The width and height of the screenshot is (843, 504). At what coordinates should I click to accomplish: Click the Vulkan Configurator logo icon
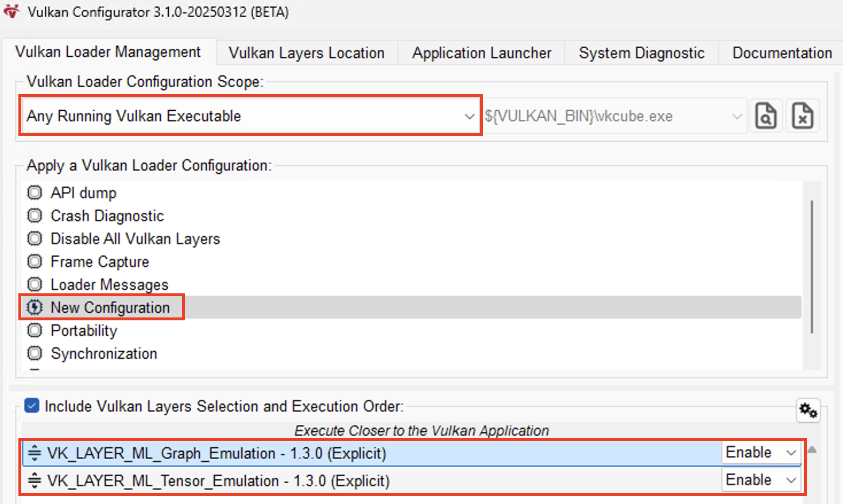[x=11, y=11]
